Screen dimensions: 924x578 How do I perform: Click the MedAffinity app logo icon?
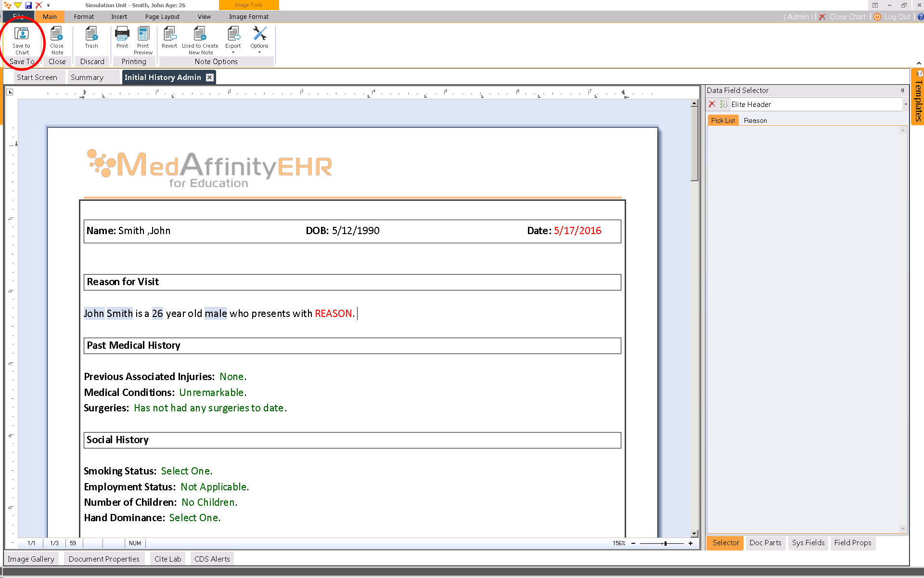pyautogui.click(x=7, y=5)
